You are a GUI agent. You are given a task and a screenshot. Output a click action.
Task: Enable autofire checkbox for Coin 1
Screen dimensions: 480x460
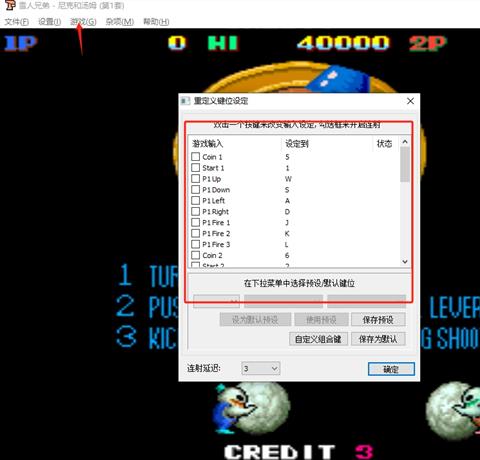click(x=196, y=157)
